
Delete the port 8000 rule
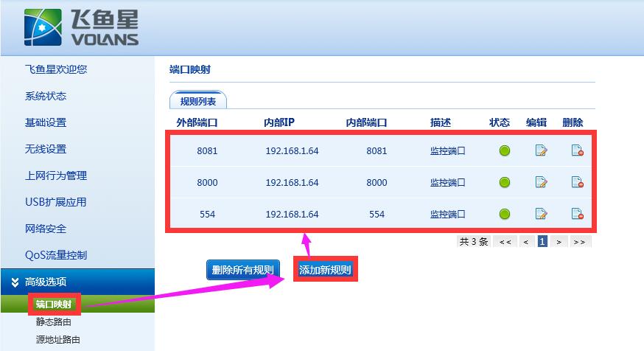pyautogui.click(x=578, y=182)
